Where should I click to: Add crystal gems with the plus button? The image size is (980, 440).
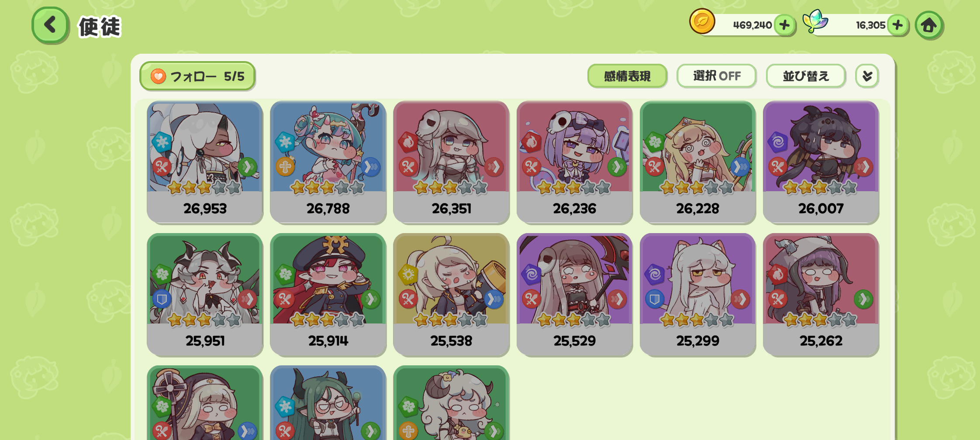click(897, 25)
